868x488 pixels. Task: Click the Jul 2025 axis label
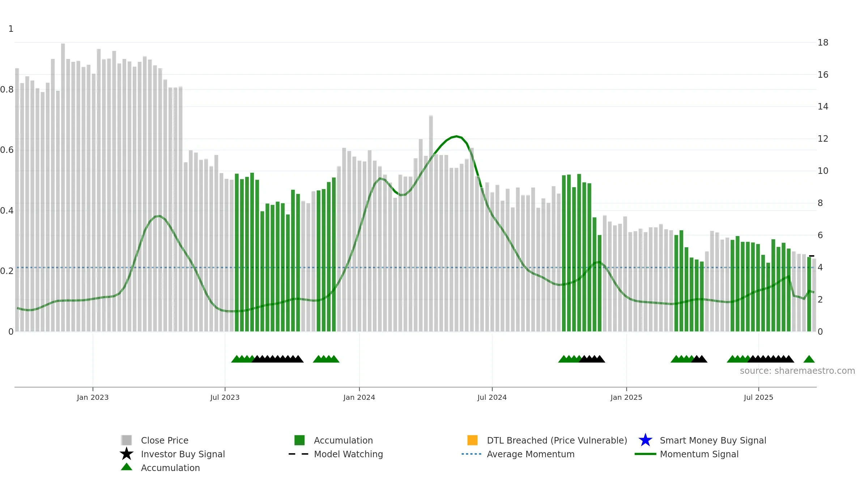coord(758,397)
